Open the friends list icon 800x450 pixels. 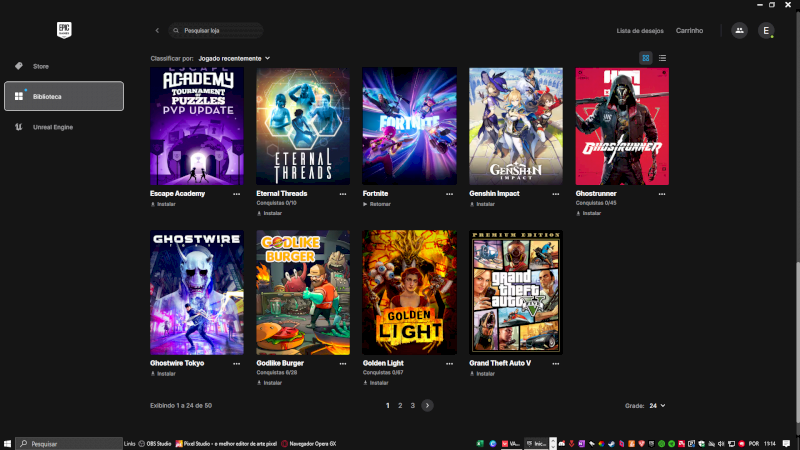pos(739,31)
